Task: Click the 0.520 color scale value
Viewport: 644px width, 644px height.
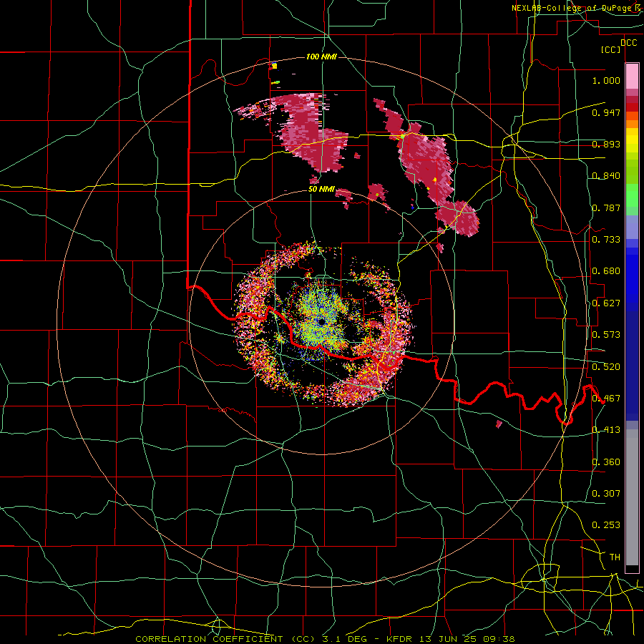Action: pos(606,367)
